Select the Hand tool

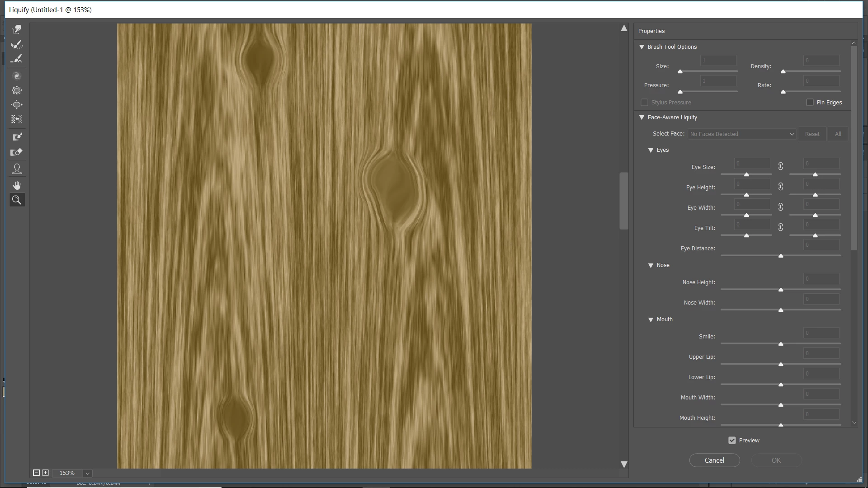pyautogui.click(x=17, y=186)
